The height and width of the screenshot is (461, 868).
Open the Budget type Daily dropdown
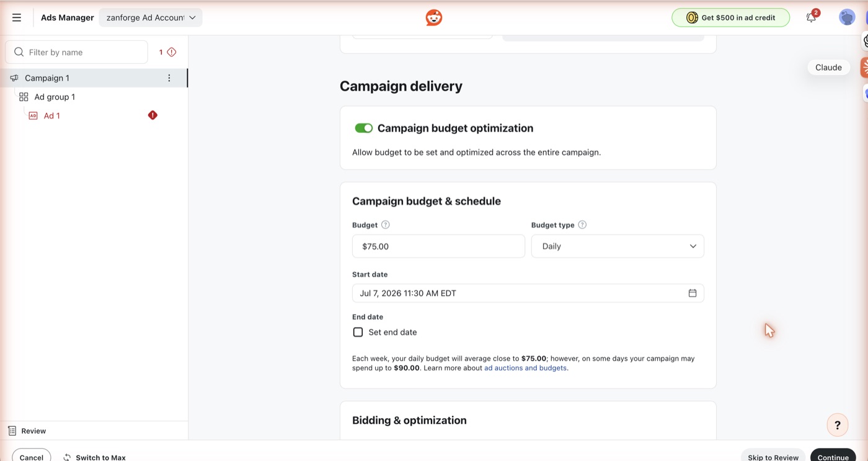pyautogui.click(x=618, y=246)
